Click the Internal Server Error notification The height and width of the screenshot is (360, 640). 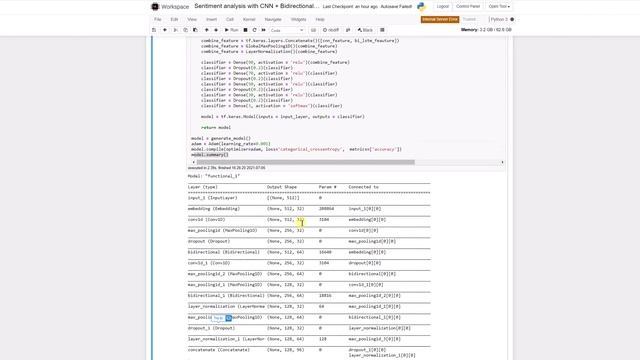(440, 20)
